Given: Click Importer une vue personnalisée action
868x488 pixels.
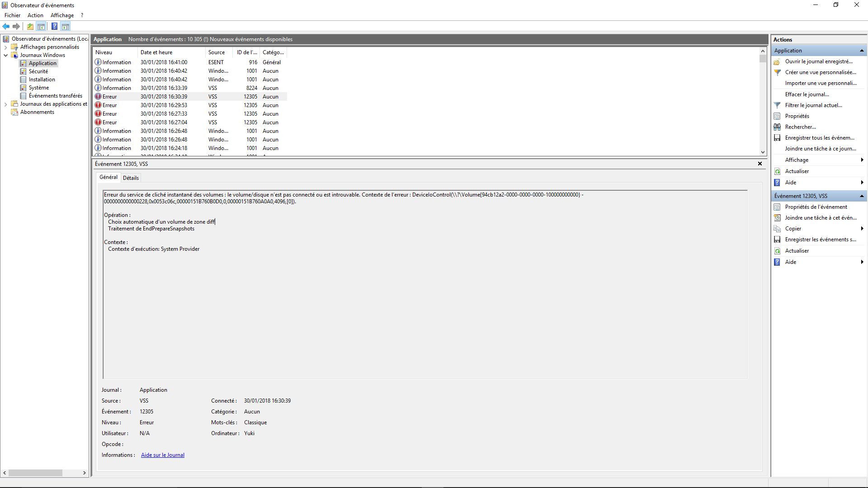Looking at the screenshot, I should tap(821, 83).
